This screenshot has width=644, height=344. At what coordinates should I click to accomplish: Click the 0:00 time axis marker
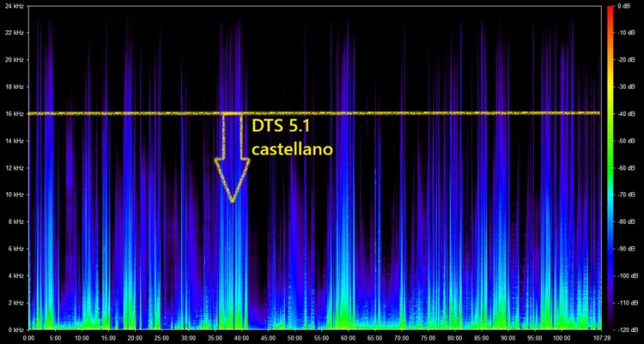[29, 338]
